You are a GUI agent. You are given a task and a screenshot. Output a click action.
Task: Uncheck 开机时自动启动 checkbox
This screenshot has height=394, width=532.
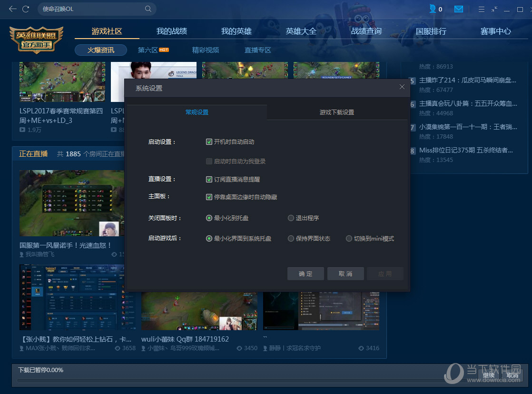209,142
